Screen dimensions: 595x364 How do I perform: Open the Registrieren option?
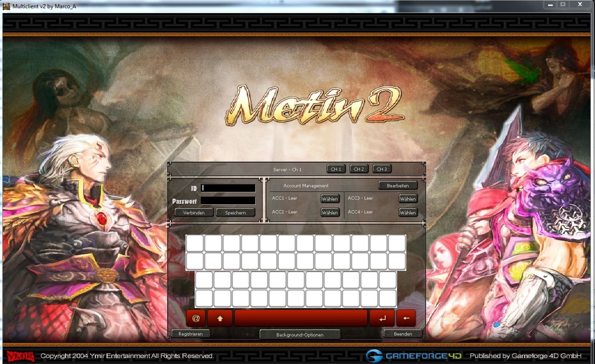191,334
